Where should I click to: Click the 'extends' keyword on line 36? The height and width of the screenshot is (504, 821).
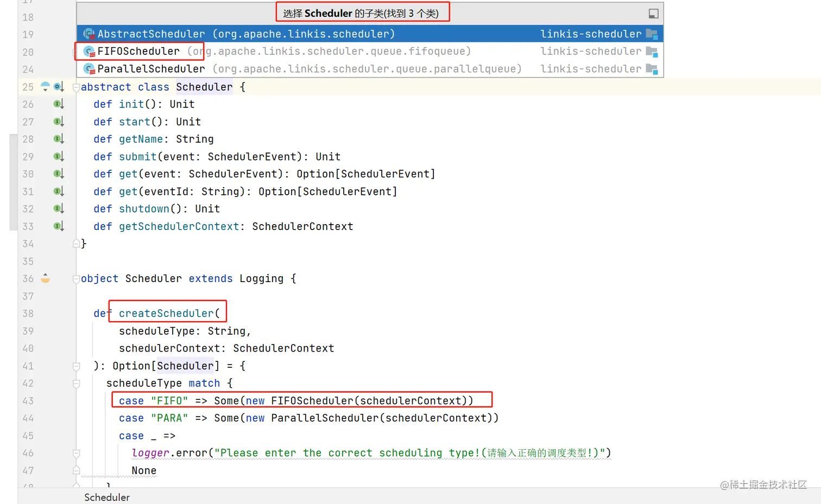pos(211,278)
